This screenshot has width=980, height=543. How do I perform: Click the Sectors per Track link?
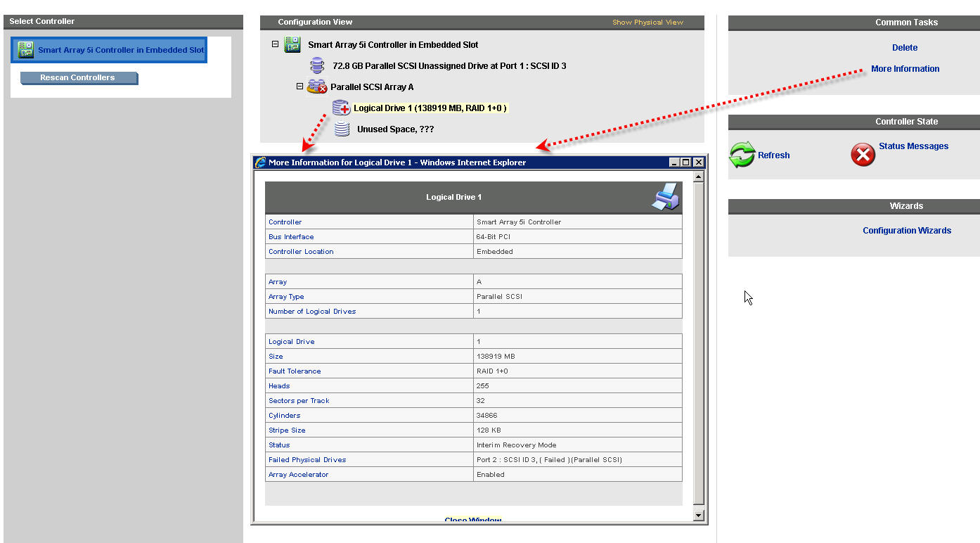299,401
